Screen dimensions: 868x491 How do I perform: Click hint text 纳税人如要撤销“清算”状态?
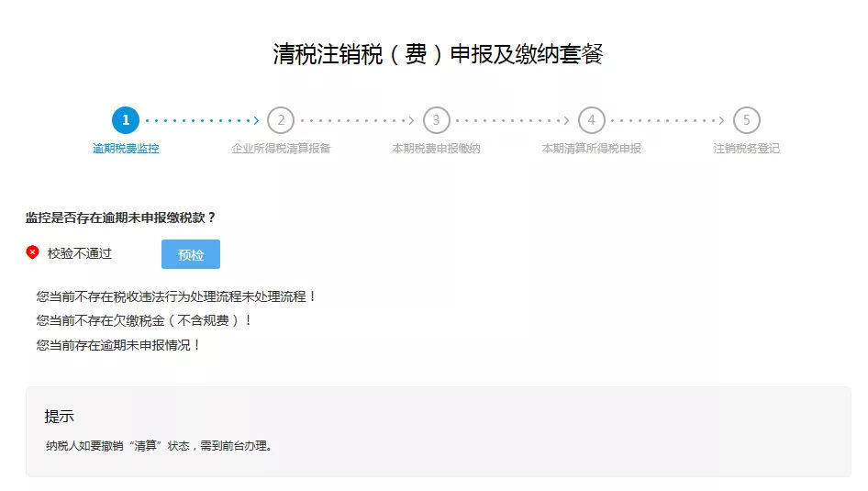pos(118,446)
